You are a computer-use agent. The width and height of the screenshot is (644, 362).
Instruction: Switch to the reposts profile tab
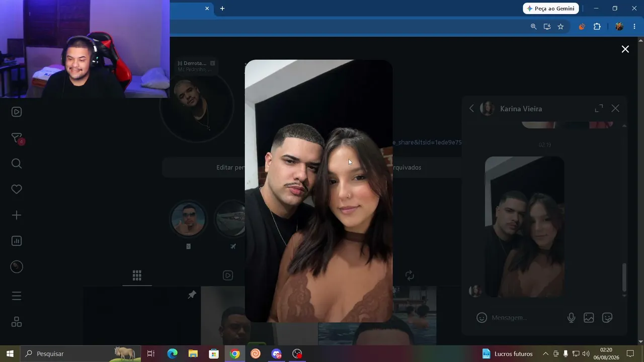coord(410,275)
